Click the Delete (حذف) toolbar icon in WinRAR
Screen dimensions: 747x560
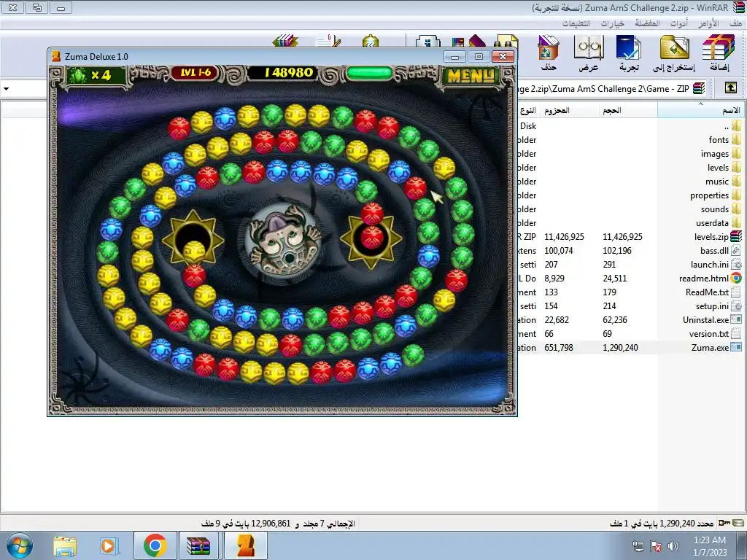[549, 52]
